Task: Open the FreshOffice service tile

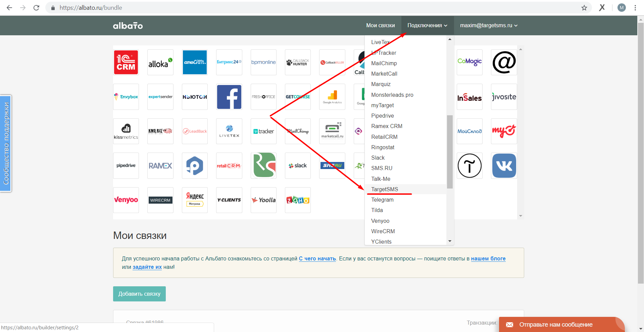Action: coord(263,97)
